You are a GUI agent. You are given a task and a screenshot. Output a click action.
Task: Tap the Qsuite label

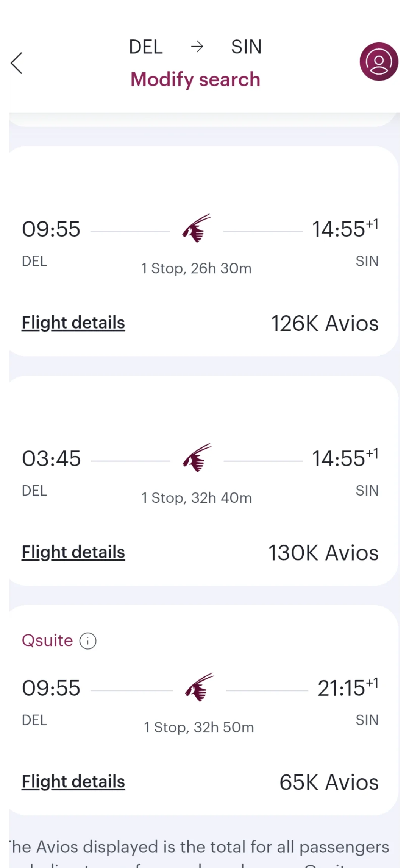tap(47, 640)
